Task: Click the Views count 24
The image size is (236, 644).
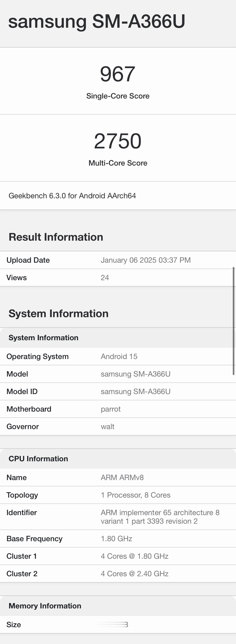Action: tap(105, 277)
